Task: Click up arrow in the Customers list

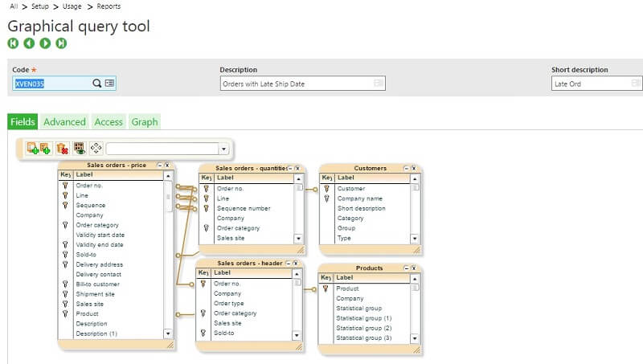Action: [x=415, y=179]
